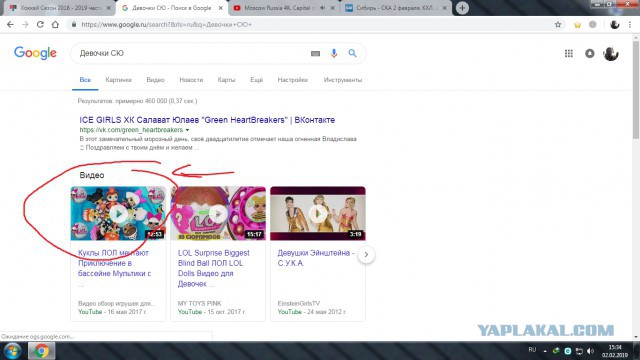Click the yellow extension icon in toolbar
The width and height of the screenshot is (640, 360).
tap(578, 25)
